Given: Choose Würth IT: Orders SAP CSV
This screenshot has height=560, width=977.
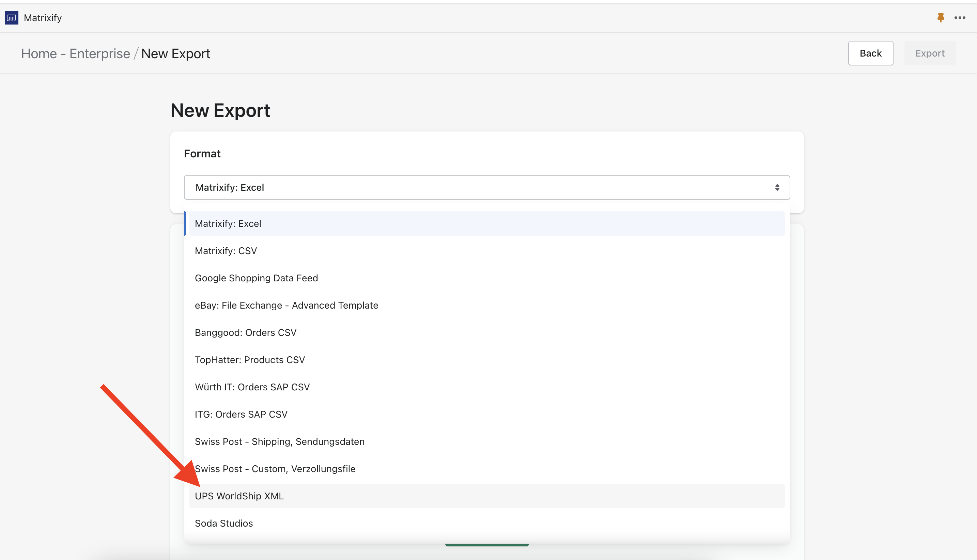Looking at the screenshot, I should (x=252, y=387).
